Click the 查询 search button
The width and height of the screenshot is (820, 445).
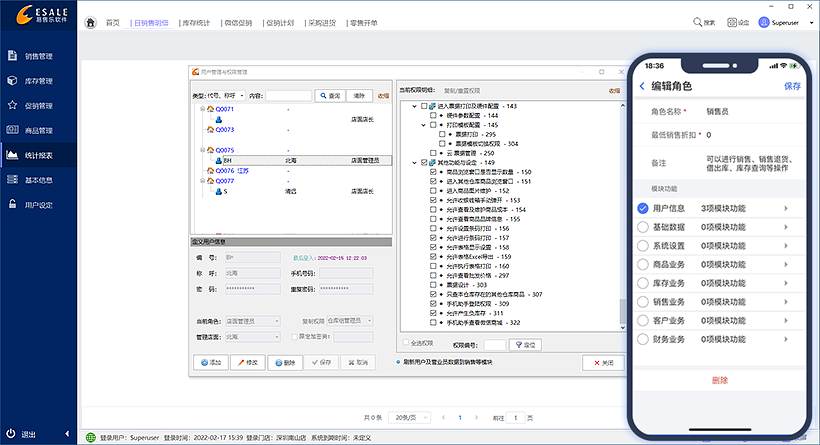pos(329,95)
